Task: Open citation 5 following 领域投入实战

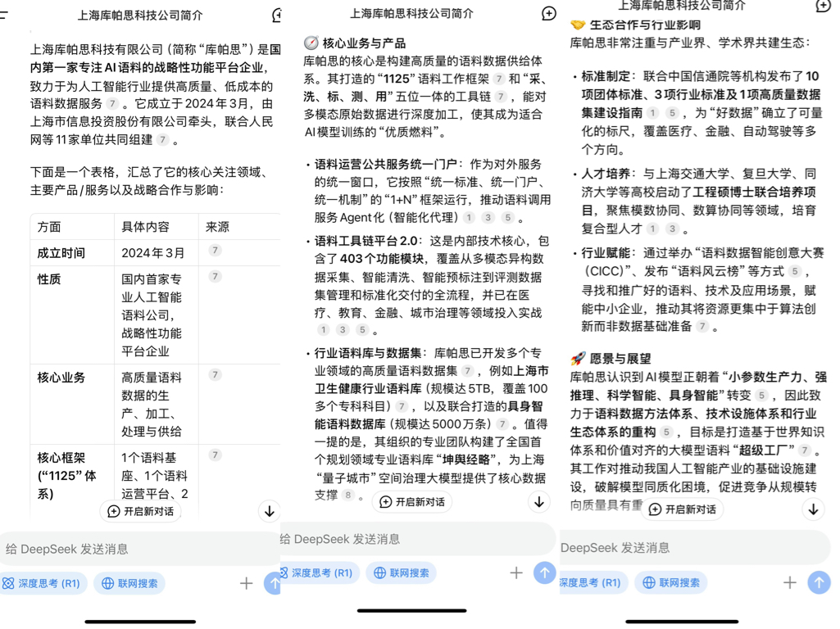Action: pos(362,330)
